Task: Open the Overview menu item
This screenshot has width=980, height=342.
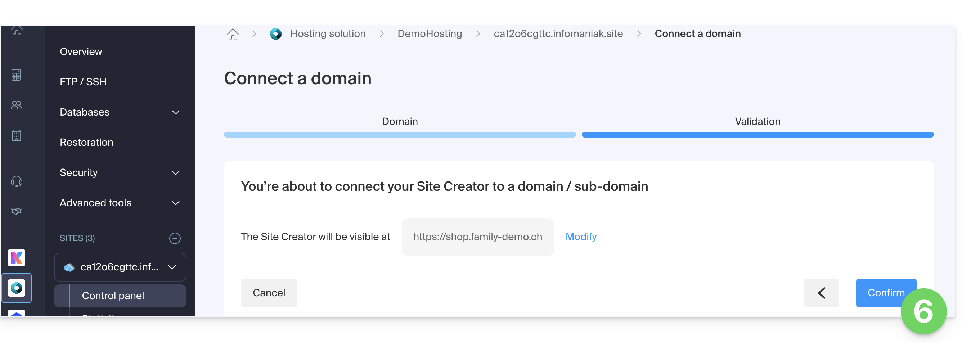Action: tap(81, 51)
